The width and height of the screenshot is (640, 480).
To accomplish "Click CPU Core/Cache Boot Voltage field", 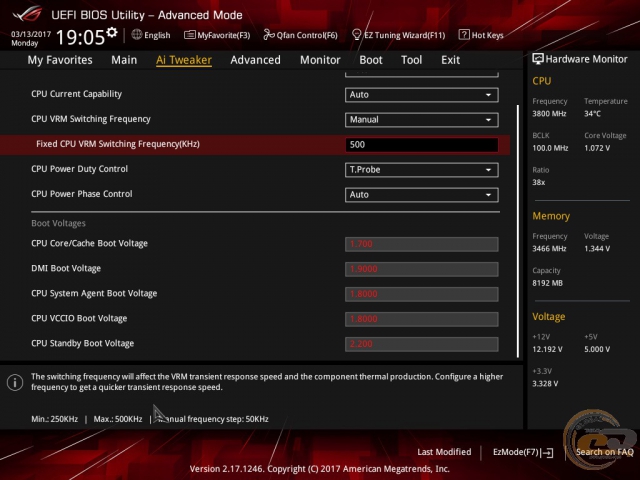I will (422, 244).
